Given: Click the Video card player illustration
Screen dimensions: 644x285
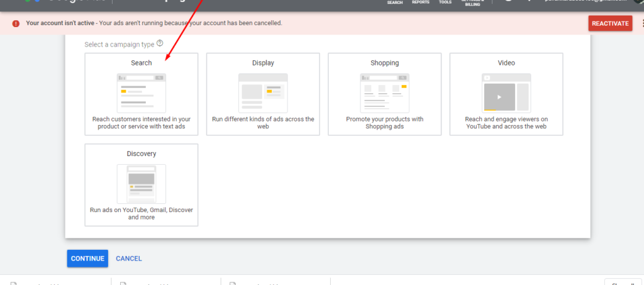Looking at the screenshot, I should click(506, 93).
